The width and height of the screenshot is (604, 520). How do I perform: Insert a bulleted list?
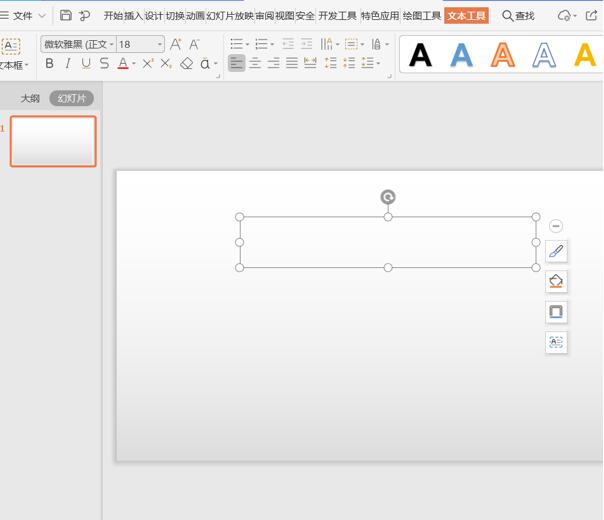(239, 44)
